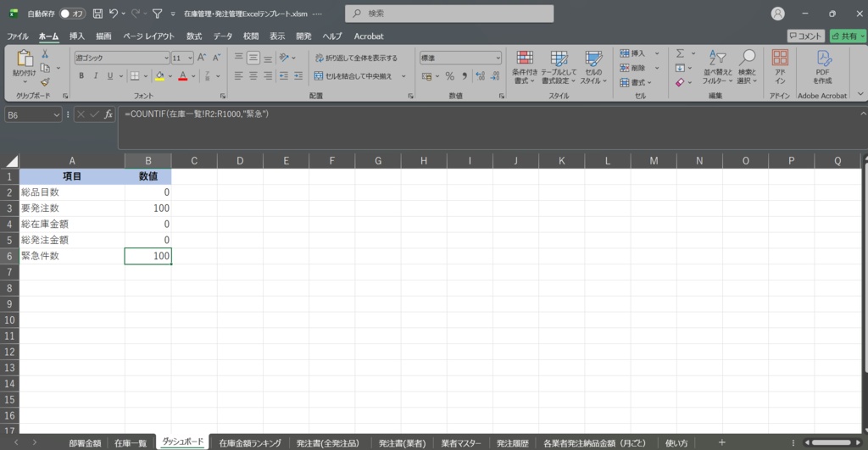Open the font color dropdown arrow
Screen dimensions: 868x450
click(193, 76)
